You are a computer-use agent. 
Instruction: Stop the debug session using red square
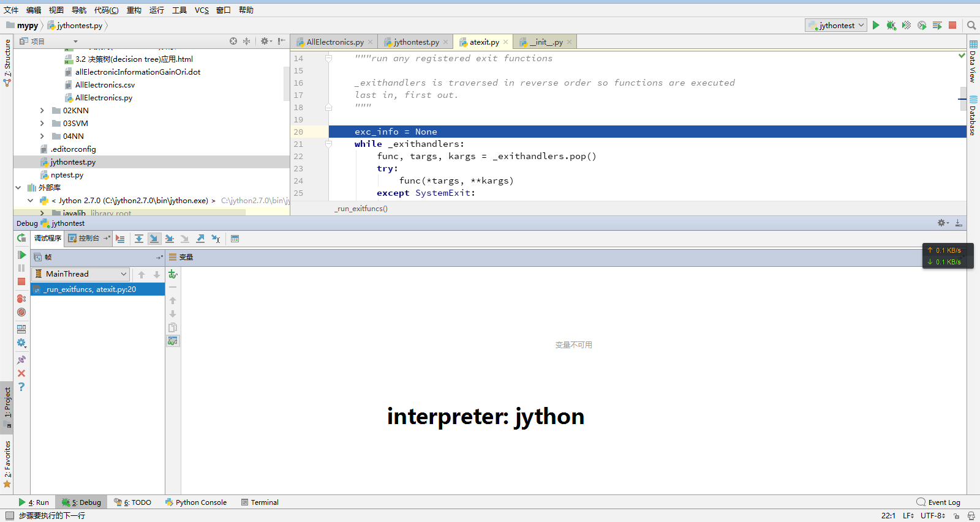pyautogui.click(x=21, y=282)
